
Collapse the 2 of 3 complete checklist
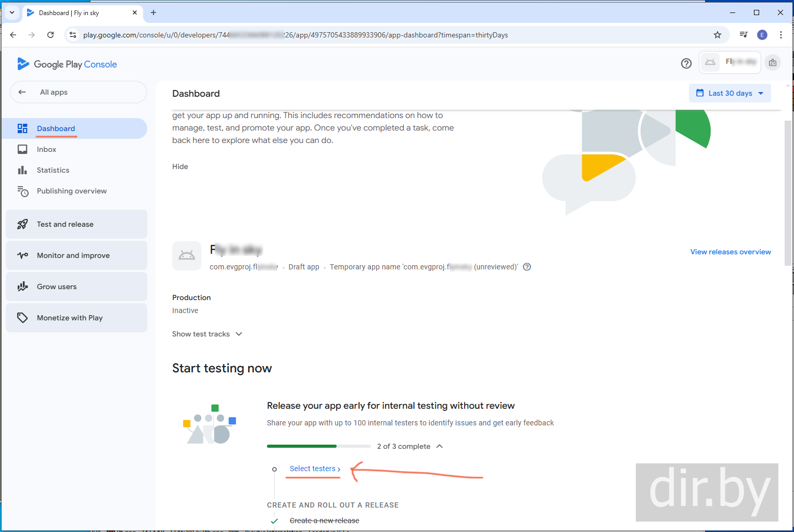(x=440, y=446)
